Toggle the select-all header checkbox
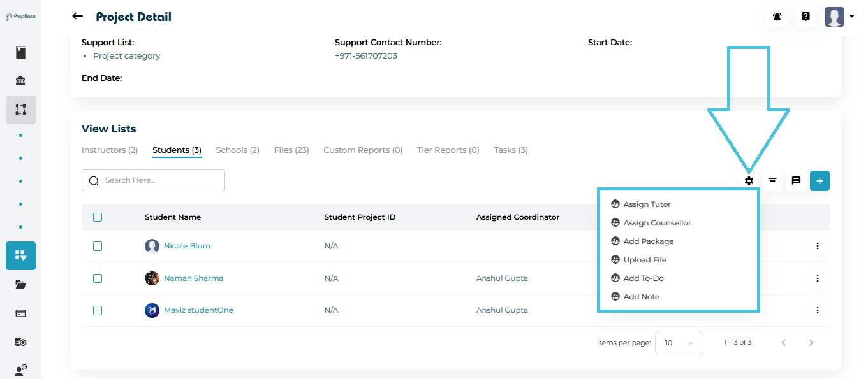868x379 pixels. pos(98,217)
